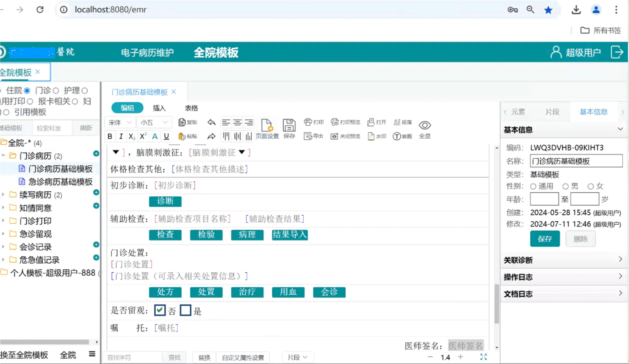629x364 pixels.
Task: Open the 元素 side panel tab
Action: pyautogui.click(x=518, y=112)
